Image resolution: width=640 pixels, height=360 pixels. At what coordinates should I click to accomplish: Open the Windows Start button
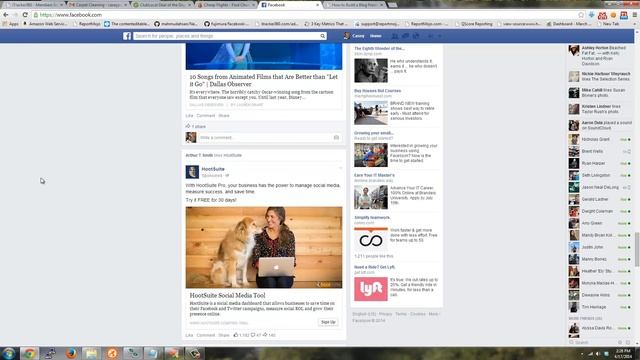(9, 353)
